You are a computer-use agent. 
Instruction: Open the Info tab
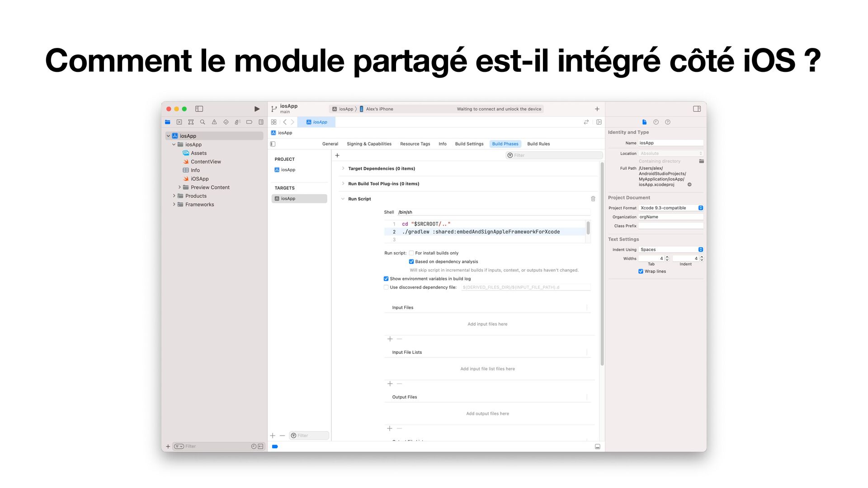coord(443,144)
